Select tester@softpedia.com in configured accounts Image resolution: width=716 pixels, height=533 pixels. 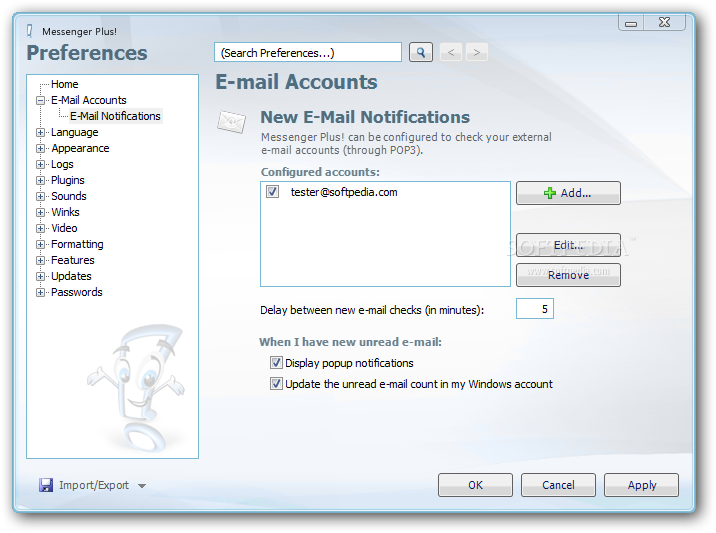point(344,192)
